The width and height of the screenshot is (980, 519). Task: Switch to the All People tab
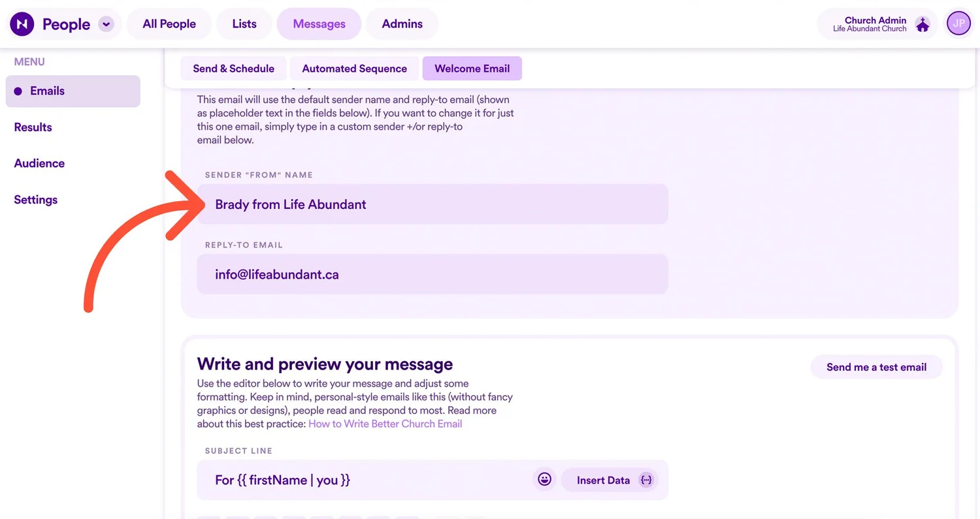pos(169,24)
